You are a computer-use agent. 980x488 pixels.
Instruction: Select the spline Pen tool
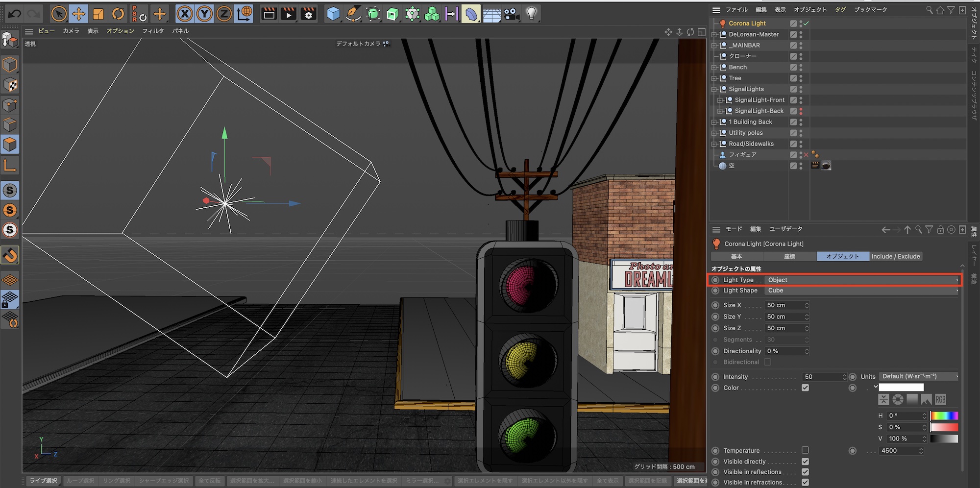[x=353, y=14]
